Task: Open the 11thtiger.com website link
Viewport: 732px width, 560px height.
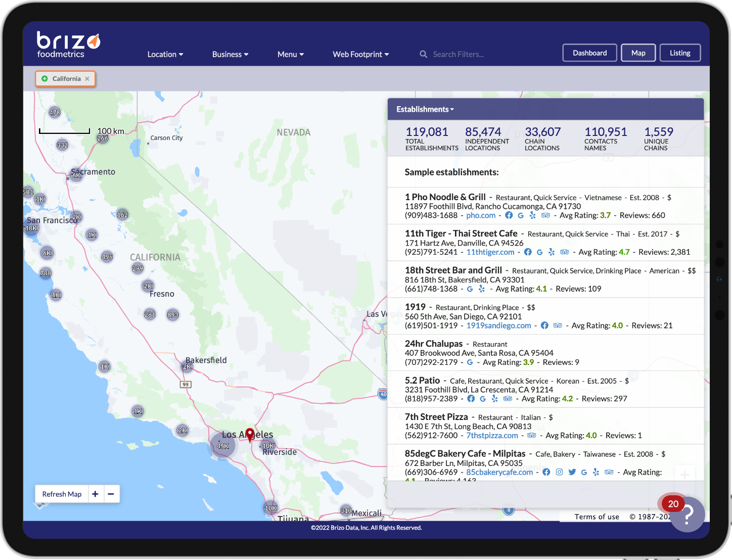Action: (490, 252)
